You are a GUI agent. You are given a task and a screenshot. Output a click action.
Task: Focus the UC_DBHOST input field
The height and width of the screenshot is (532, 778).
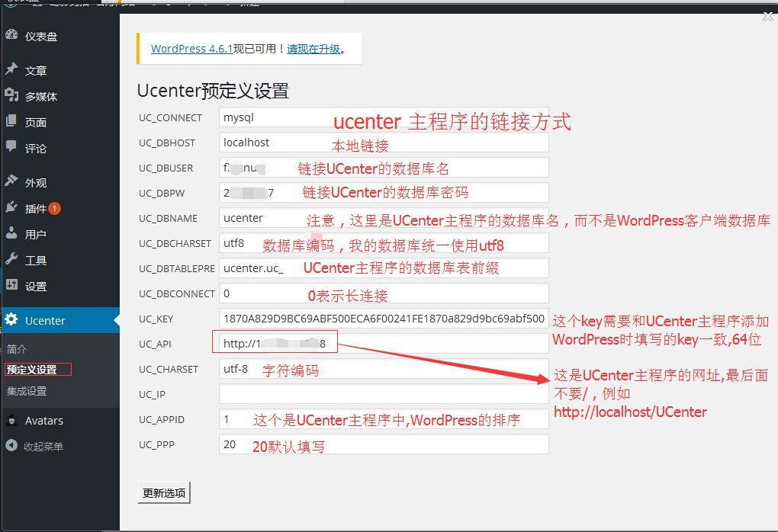(x=384, y=143)
